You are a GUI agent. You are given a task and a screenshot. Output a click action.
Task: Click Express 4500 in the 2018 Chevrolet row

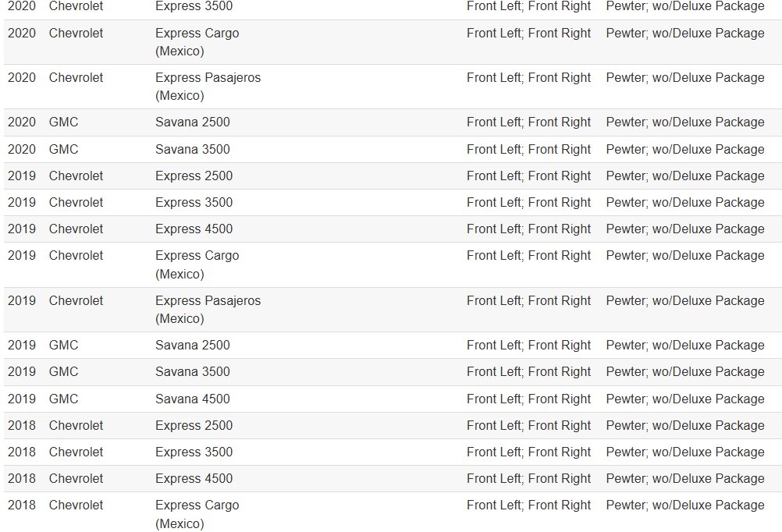(194, 478)
